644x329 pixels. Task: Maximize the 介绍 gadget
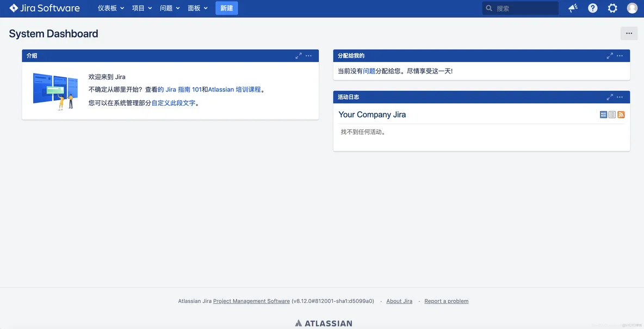[299, 56]
